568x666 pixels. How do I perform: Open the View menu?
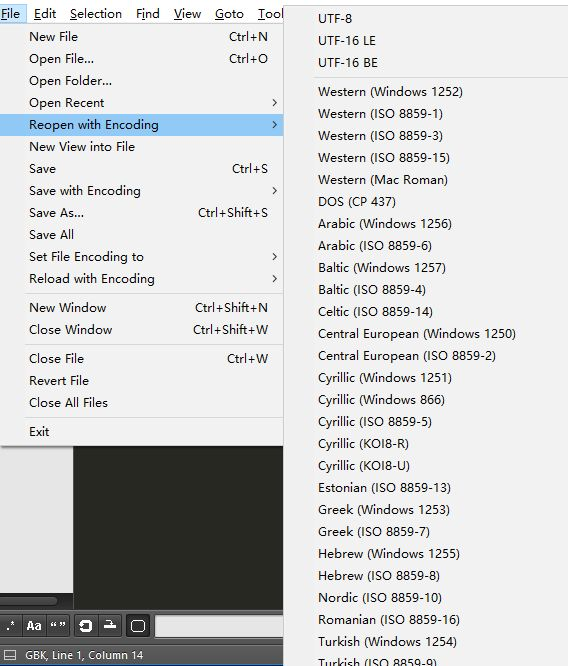[187, 14]
